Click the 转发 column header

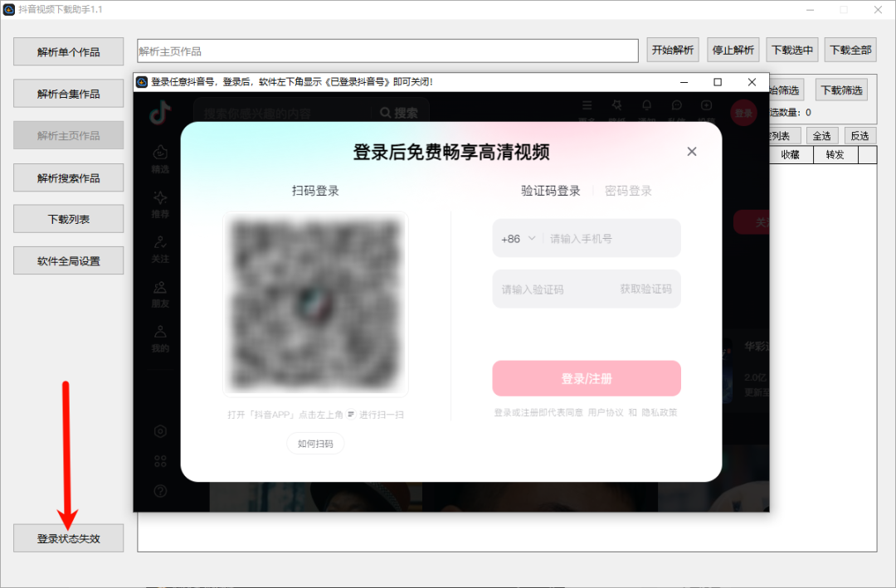pyautogui.click(x=835, y=154)
